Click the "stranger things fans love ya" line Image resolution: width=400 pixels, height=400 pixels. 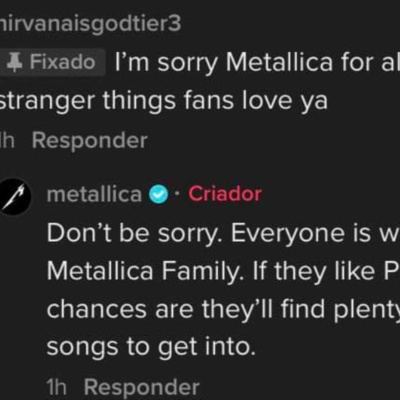(x=164, y=101)
